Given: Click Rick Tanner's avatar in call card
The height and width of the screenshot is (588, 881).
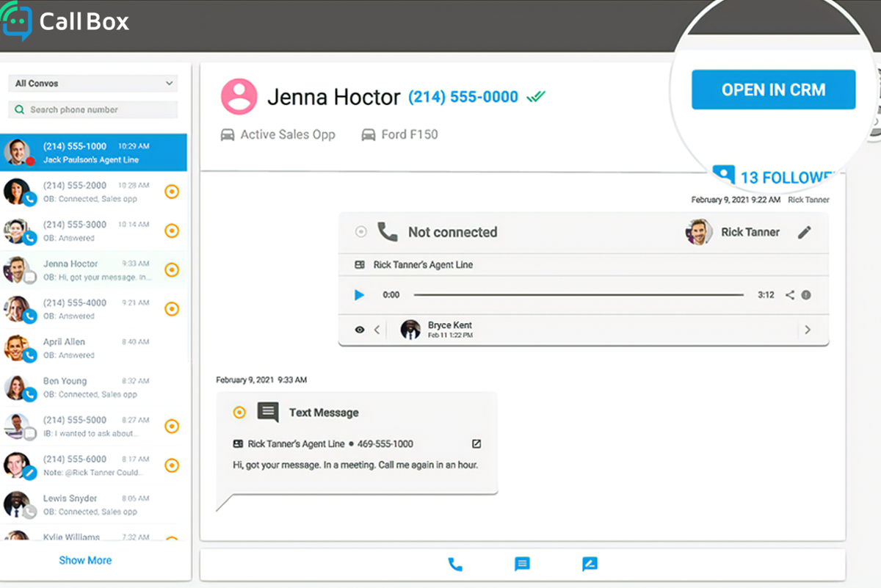Looking at the screenshot, I should tap(699, 232).
